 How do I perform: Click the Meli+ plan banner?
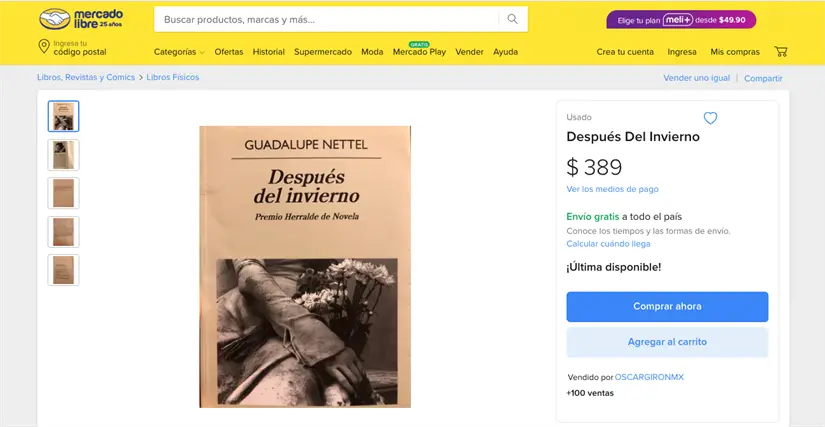[681, 19]
